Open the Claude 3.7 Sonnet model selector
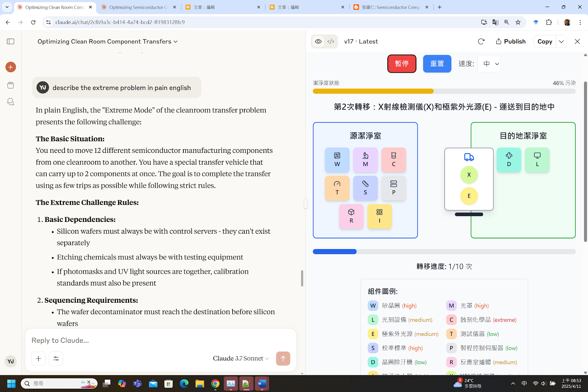The width and height of the screenshot is (588, 392). point(241,358)
